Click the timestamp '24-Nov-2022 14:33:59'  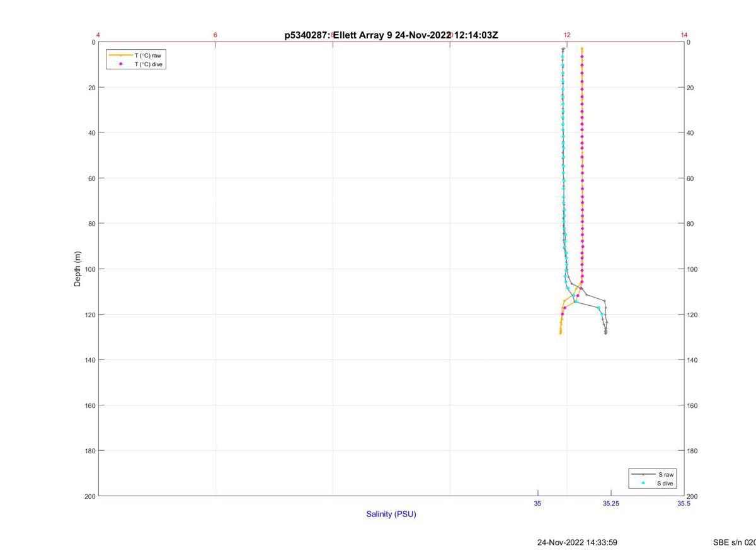[x=577, y=542]
